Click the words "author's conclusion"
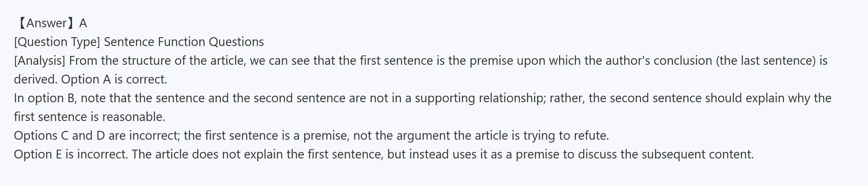 [x=659, y=61]
